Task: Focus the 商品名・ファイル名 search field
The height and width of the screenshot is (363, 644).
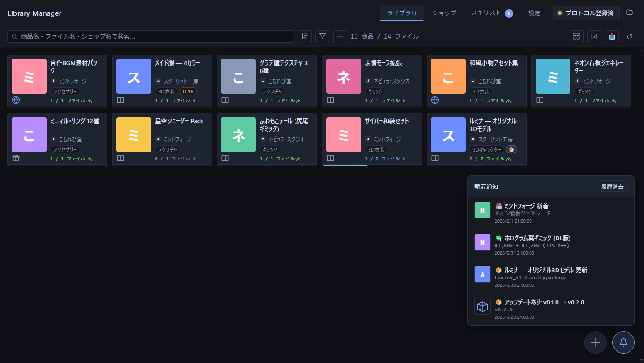Action: click(151, 37)
